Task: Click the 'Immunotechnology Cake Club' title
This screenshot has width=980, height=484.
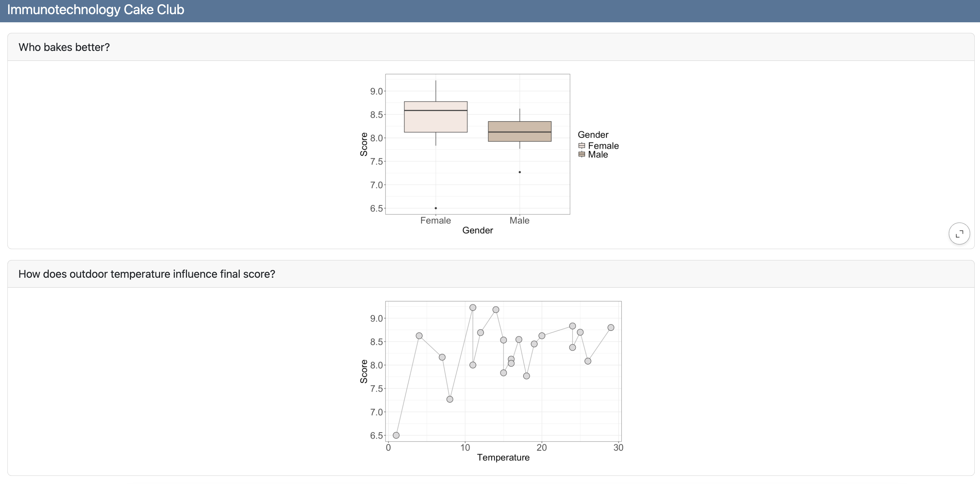Action: (96, 10)
